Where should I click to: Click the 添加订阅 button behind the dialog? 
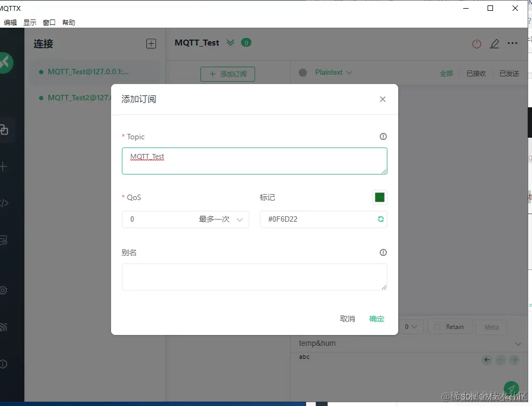coord(228,74)
